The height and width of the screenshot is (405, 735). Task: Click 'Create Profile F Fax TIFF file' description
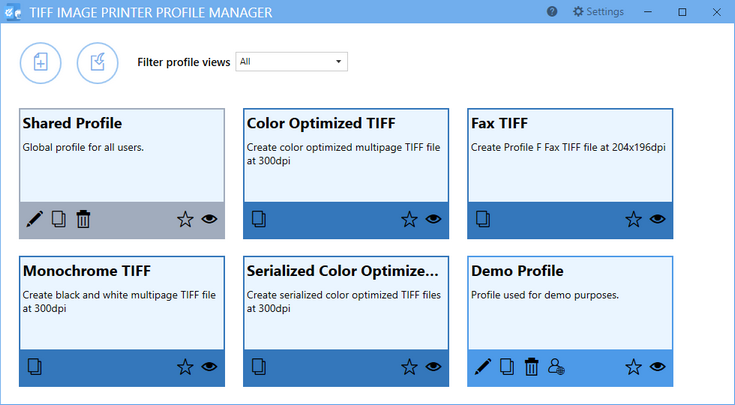tap(568, 148)
